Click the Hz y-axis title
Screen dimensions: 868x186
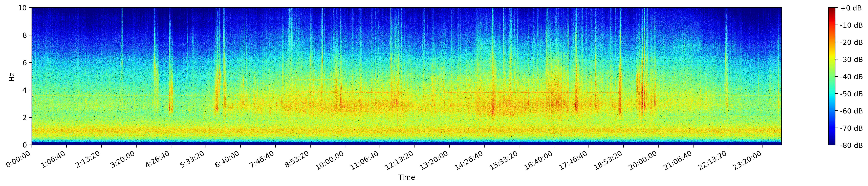click(12, 77)
